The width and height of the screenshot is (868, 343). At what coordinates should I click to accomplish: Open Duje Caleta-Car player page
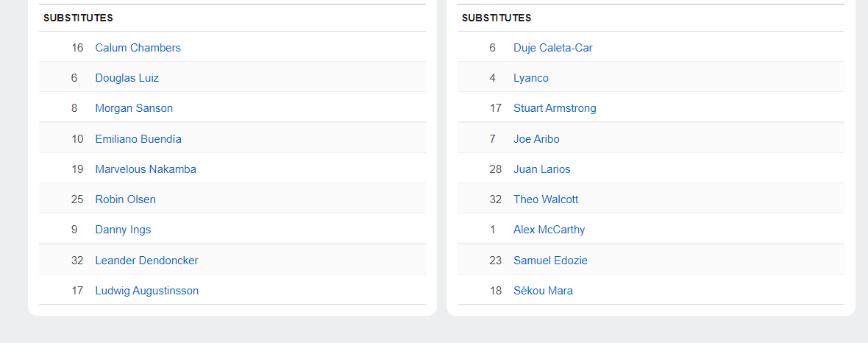(552, 48)
